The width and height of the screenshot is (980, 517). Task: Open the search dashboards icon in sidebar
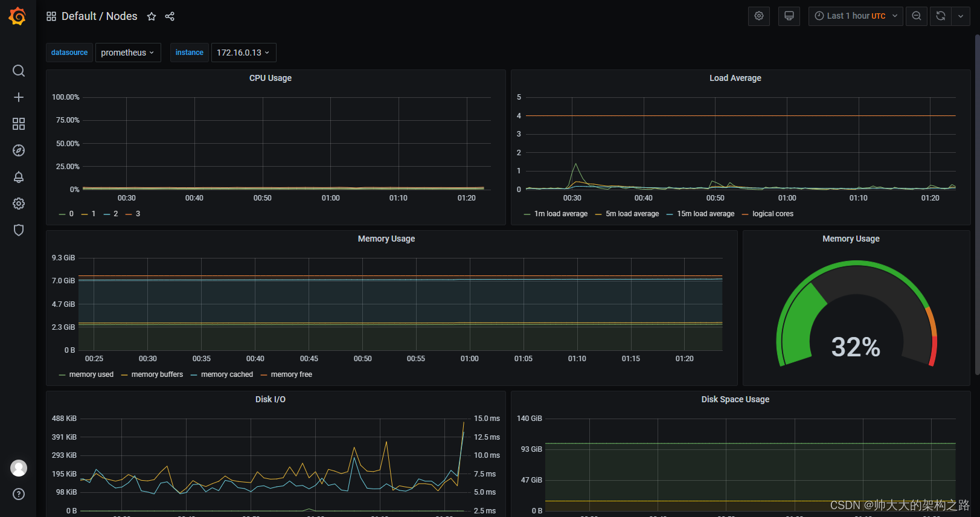click(x=19, y=71)
